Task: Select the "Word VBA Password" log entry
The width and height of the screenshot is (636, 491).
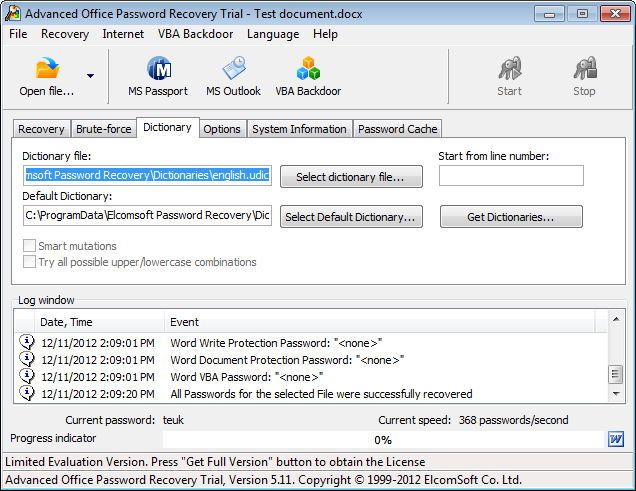Action: point(312,377)
